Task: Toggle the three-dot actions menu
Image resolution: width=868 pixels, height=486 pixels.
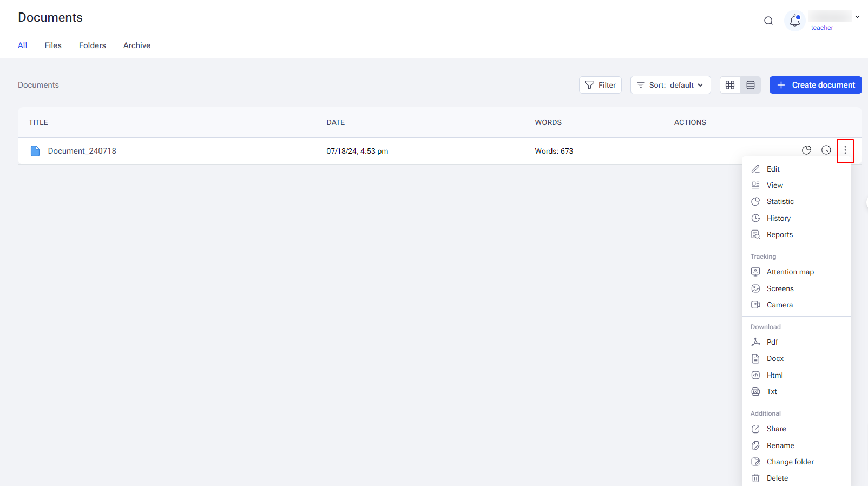Action: tap(845, 151)
